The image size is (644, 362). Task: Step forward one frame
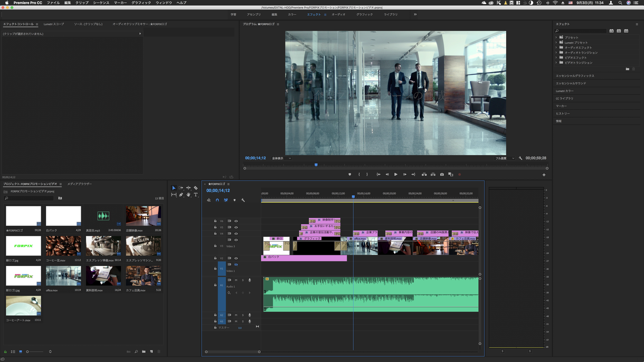405,175
